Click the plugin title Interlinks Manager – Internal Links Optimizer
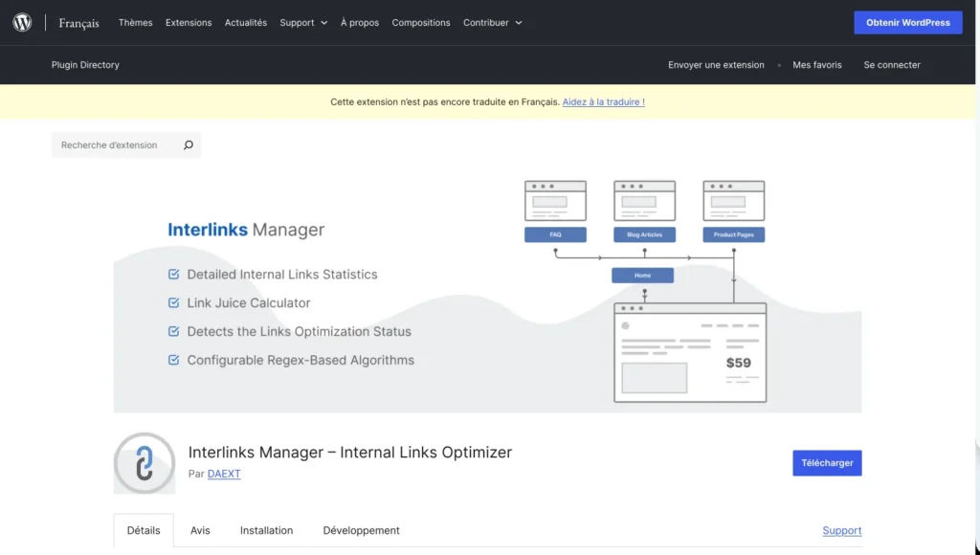This screenshot has height=555, width=980. pos(350,452)
